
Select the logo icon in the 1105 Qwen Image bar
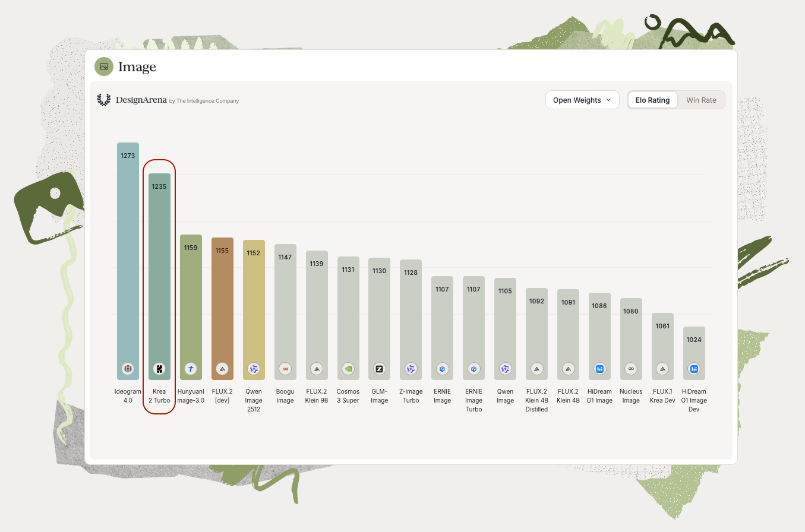click(505, 369)
